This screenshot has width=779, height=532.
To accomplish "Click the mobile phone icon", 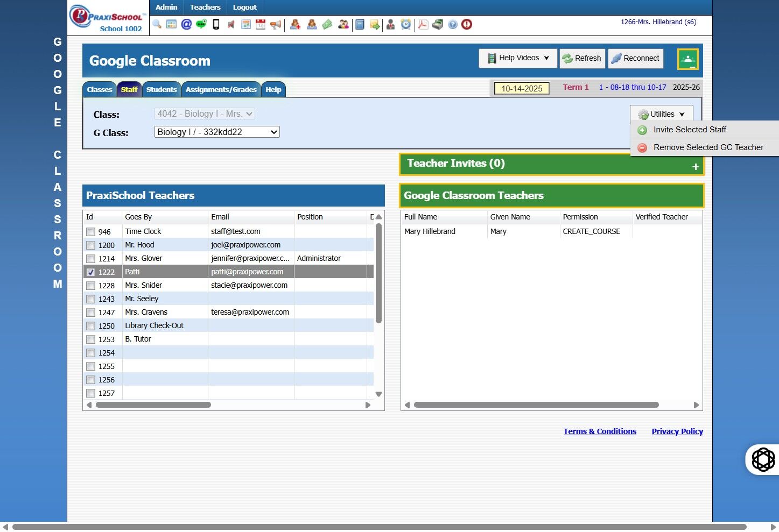I will pyautogui.click(x=216, y=24).
